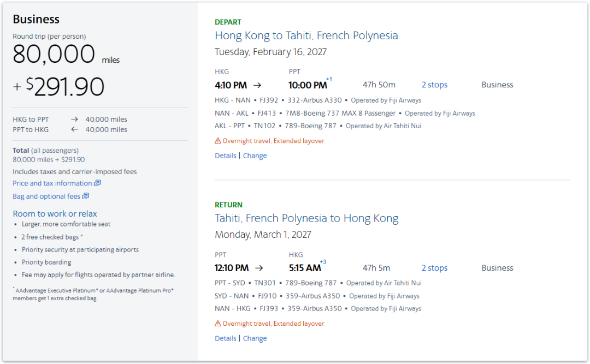Screen dimensions: 590x364
Task: Click the arrow icon after 12:10 PM departure
Action: pyautogui.click(x=259, y=268)
